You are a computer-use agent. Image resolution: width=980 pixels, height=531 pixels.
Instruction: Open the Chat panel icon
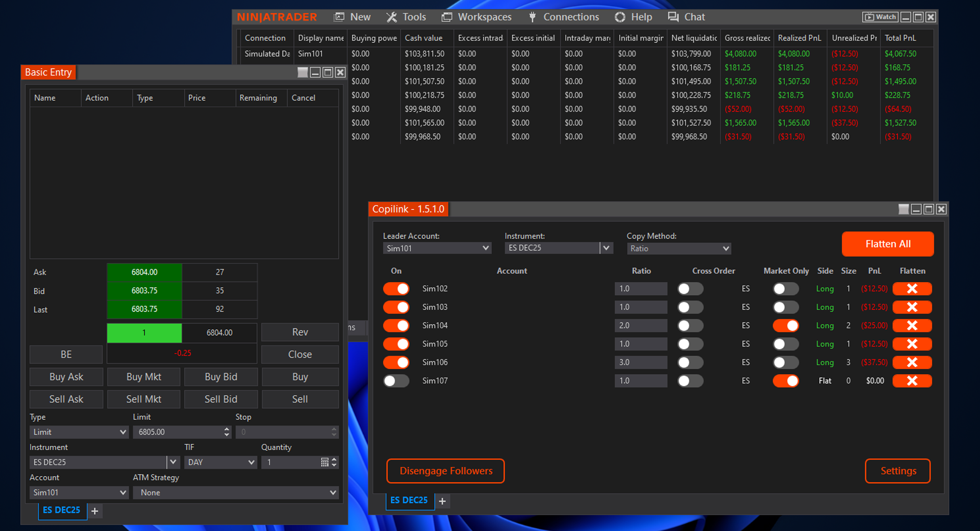click(x=673, y=17)
